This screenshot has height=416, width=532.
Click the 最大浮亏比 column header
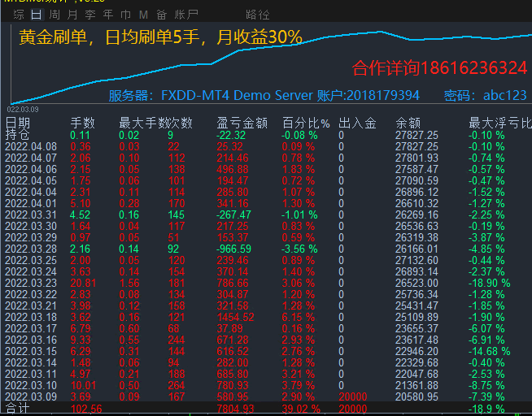pyautogui.click(x=499, y=123)
